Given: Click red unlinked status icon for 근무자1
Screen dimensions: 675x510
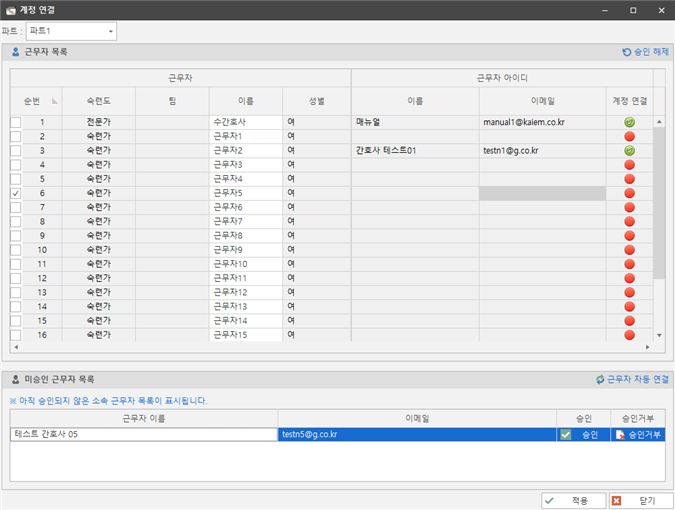Looking at the screenshot, I should (630, 136).
